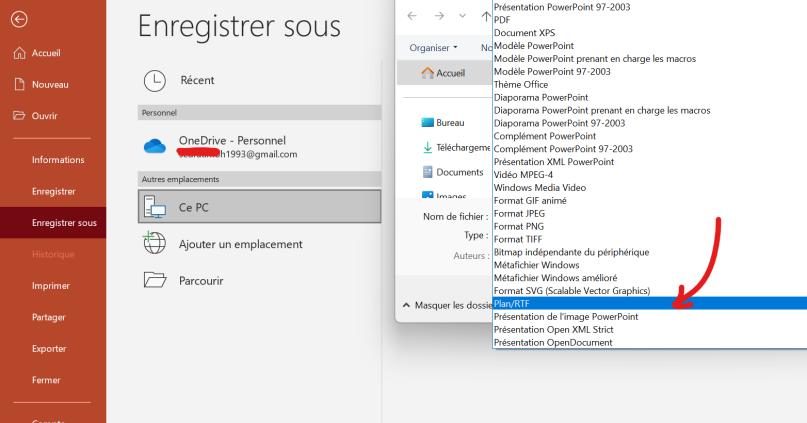Select Accueil in dialog navigation pane
This screenshot has width=807, height=423.
coord(444,73)
